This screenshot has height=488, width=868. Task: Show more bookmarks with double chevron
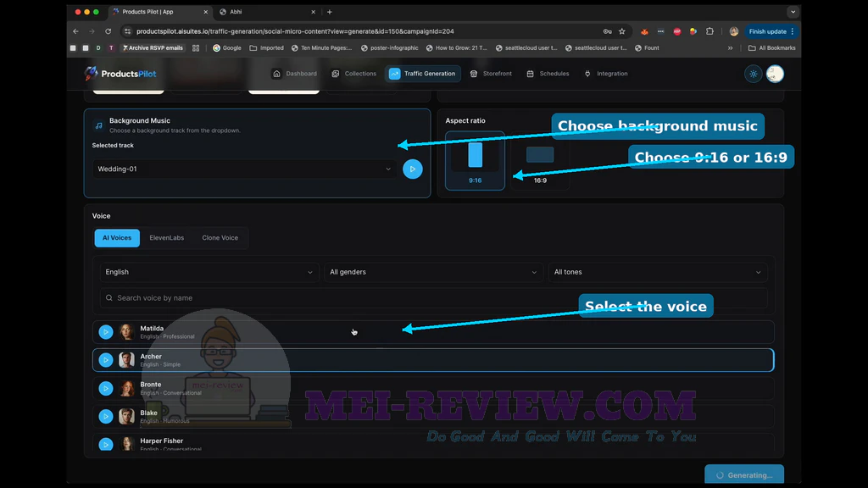click(x=730, y=48)
